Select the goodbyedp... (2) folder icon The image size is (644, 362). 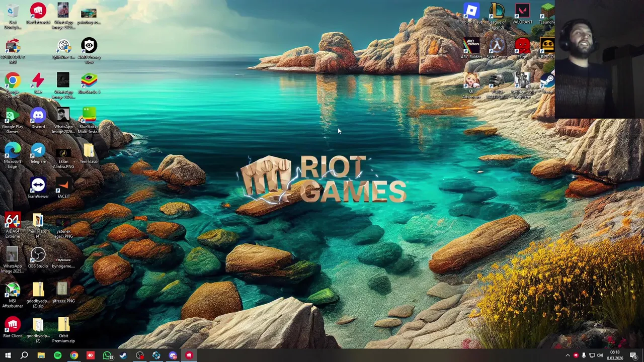point(38,330)
